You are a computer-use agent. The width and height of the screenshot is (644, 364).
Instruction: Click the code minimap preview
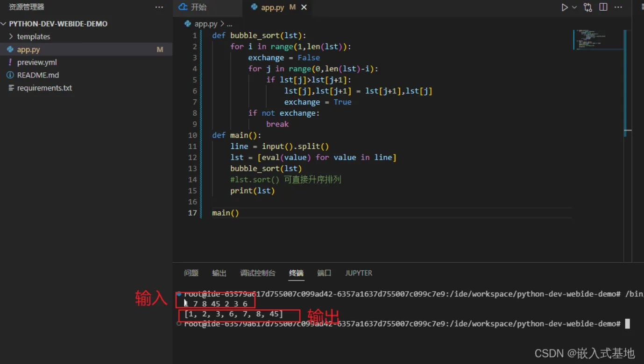(x=598, y=40)
